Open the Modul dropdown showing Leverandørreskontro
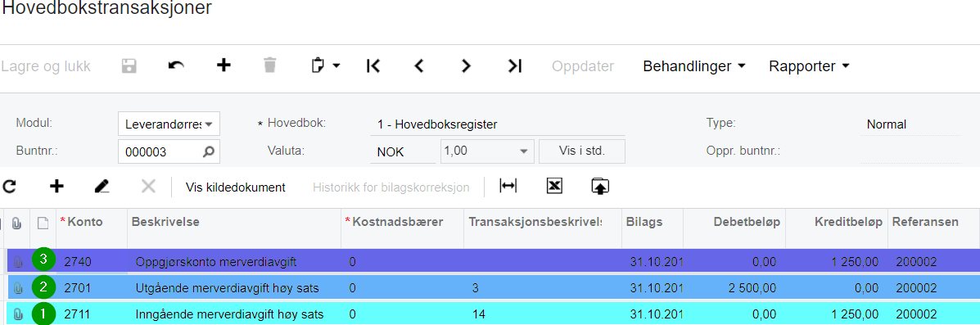This screenshot has height=325, width=980. point(169,124)
